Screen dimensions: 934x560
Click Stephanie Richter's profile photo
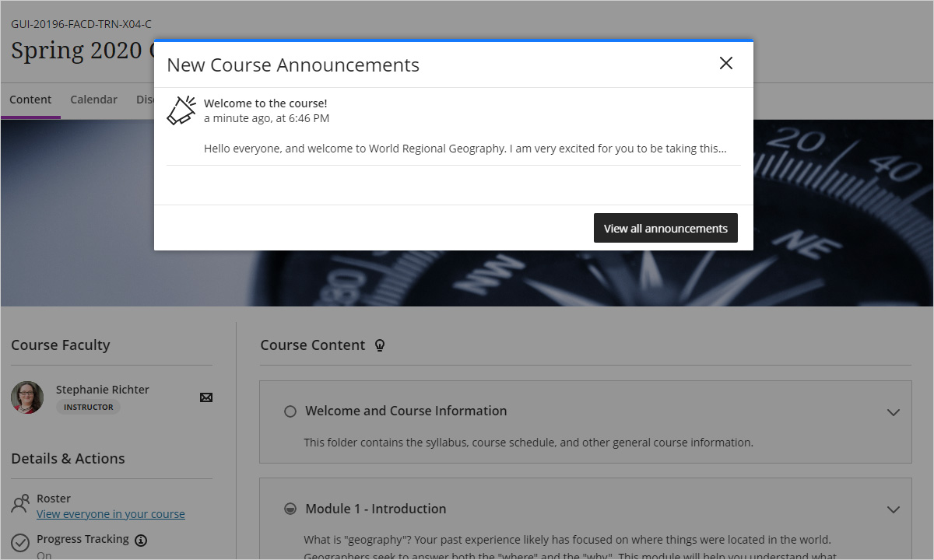point(27,397)
